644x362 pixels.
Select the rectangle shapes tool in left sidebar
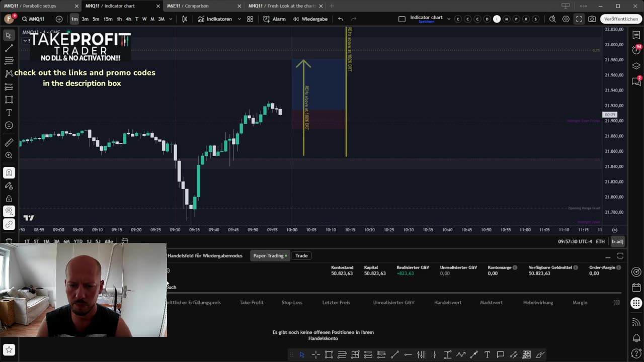pyautogui.click(x=9, y=100)
